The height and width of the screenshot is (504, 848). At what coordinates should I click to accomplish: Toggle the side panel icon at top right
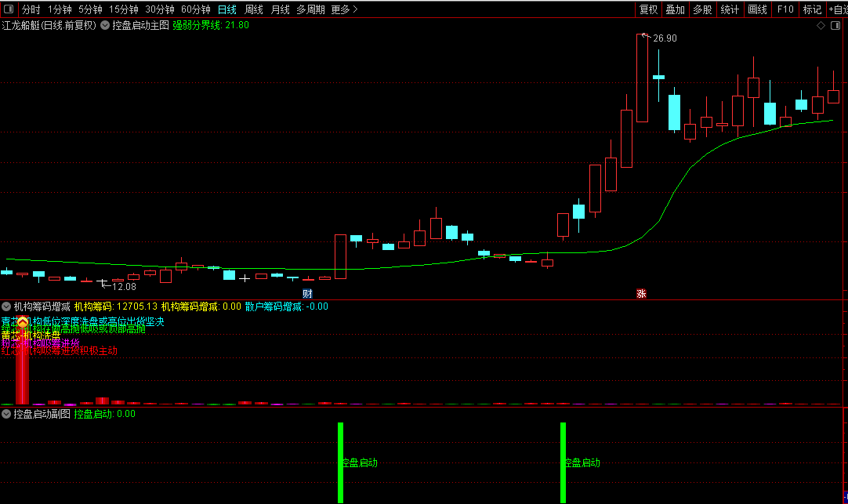tap(835, 25)
